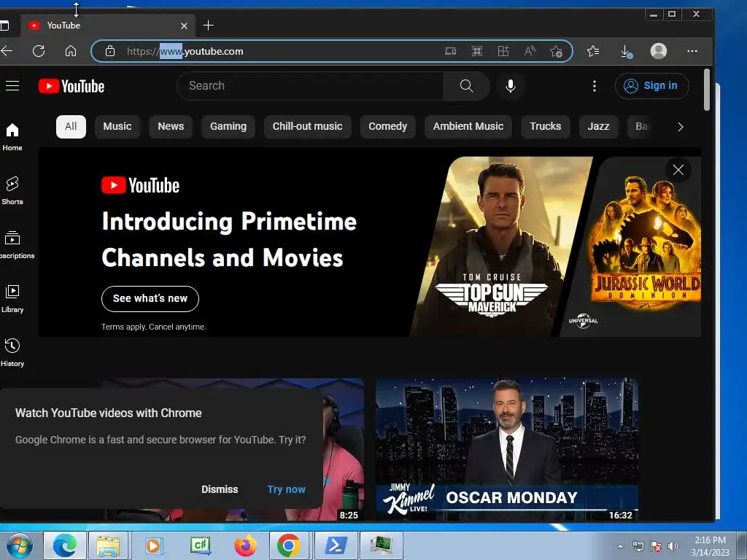The image size is (747, 560).
Task: Open Microsoft Edge from the taskbar
Action: coord(65,545)
